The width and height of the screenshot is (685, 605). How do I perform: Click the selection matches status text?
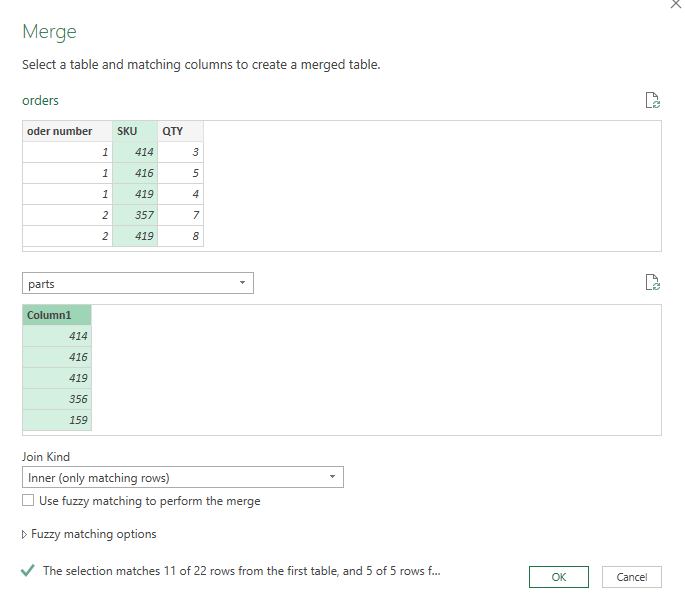[242, 571]
